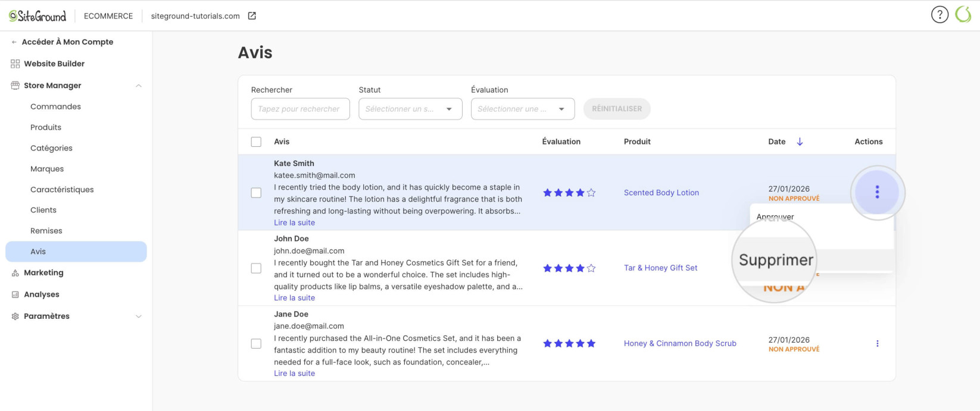Click the ECOMMERCE label in header

pyautogui.click(x=108, y=16)
